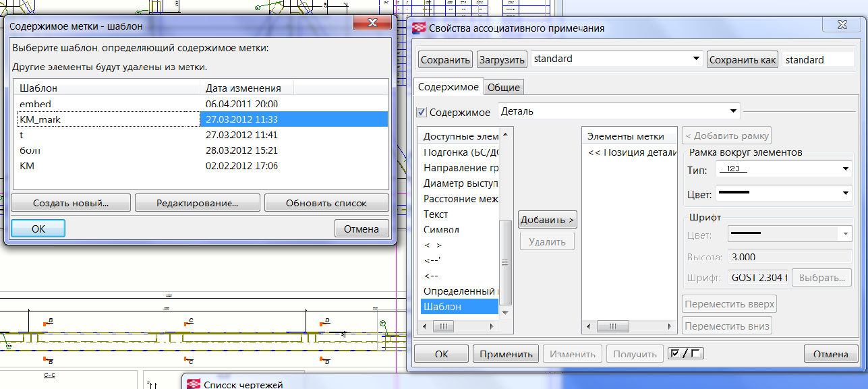This screenshot has height=389, width=868.
Task: Click Редактирование... button
Action: pos(197,202)
